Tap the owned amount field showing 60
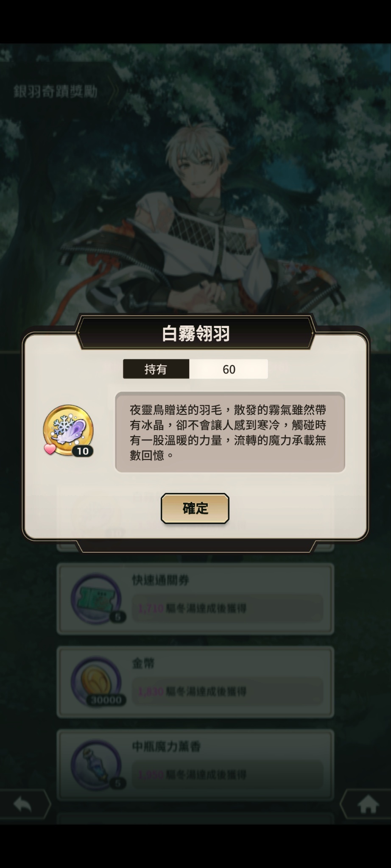Image resolution: width=391 pixels, height=868 pixels. click(x=229, y=369)
